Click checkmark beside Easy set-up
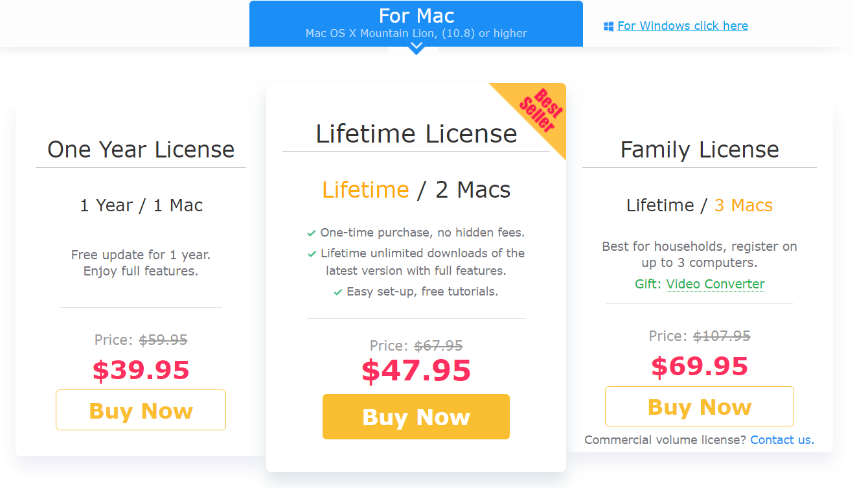The height and width of the screenshot is (488, 868). (x=337, y=292)
